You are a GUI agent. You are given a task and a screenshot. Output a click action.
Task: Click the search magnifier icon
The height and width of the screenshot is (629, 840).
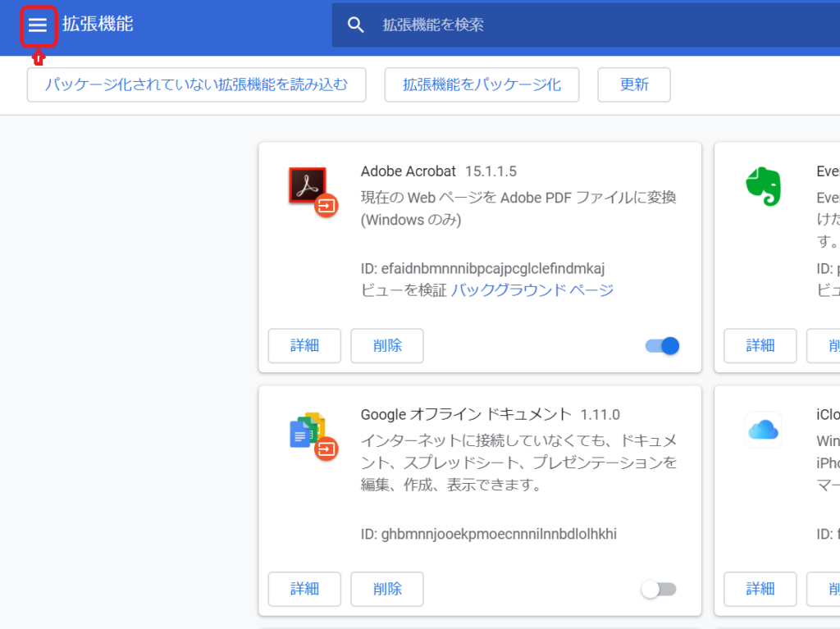pos(355,25)
